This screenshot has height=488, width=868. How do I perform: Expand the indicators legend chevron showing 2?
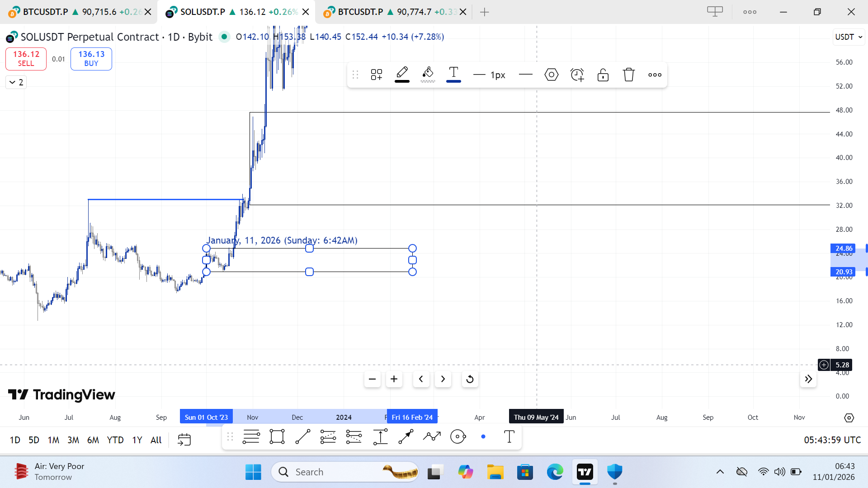point(16,82)
